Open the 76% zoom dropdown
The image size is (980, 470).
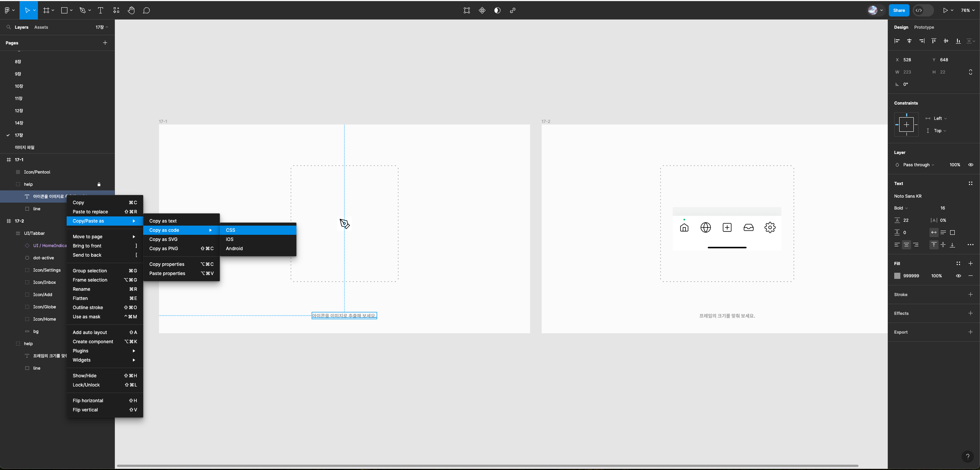[967, 10]
